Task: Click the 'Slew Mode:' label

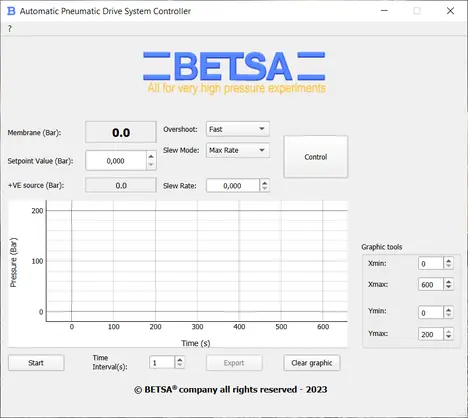Action: [181, 150]
